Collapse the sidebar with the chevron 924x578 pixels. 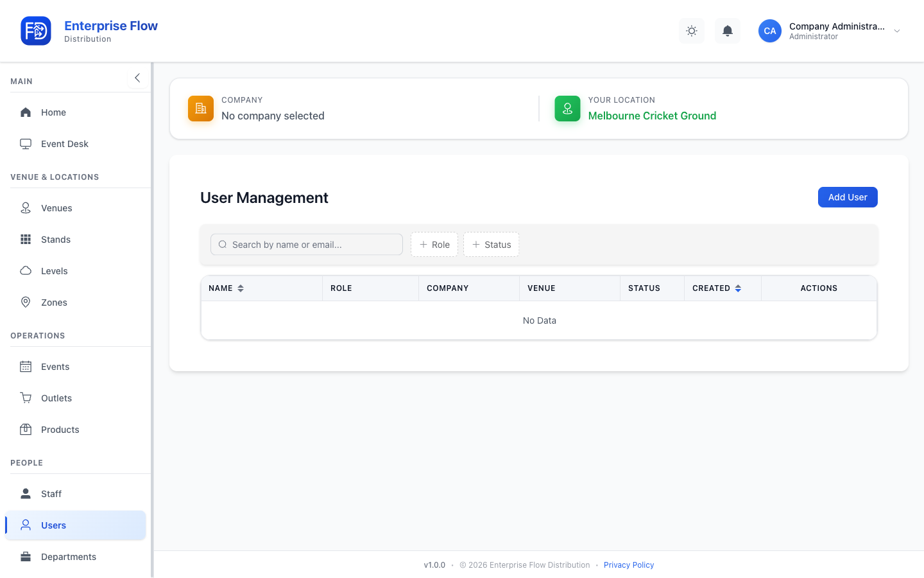point(137,78)
